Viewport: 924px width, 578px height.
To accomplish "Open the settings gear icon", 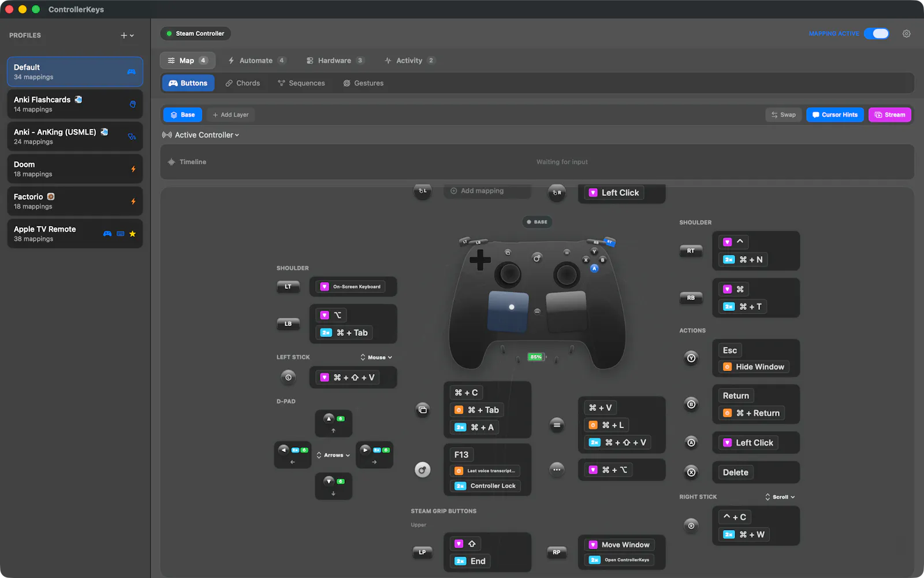I will pos(906,34).
